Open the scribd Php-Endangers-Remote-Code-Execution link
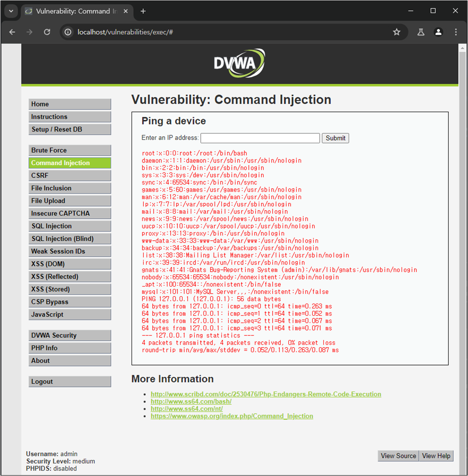 coord(266,394)
